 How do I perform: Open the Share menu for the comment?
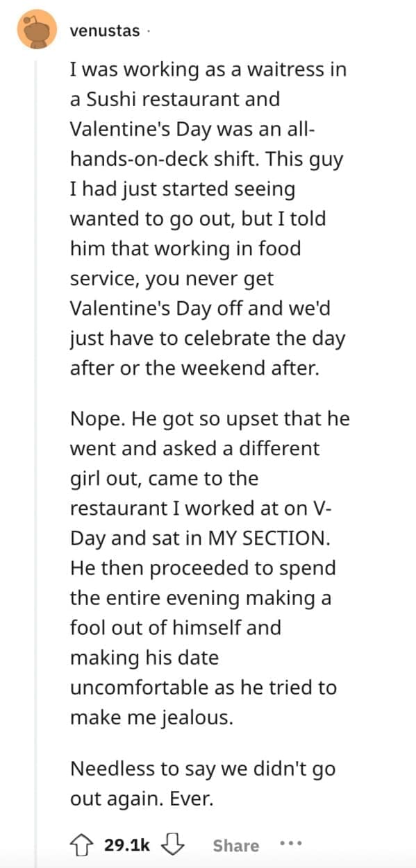pyautogui.click(x=236, y=845)
